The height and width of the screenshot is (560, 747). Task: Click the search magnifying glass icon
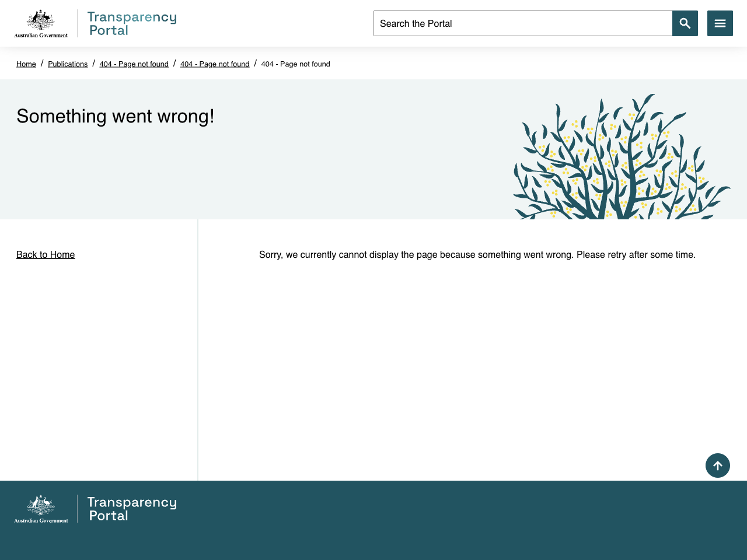pos(685,23)
